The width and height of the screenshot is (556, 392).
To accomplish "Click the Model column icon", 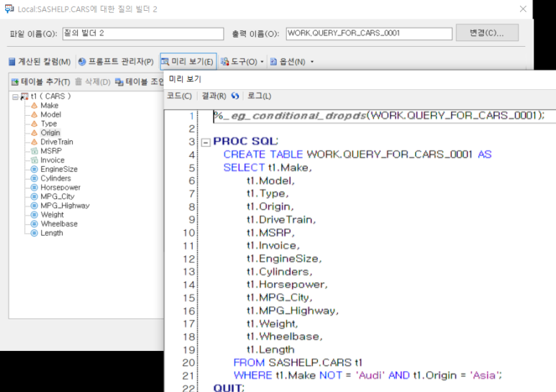I will pyautogui.click(x=34, y=114).
